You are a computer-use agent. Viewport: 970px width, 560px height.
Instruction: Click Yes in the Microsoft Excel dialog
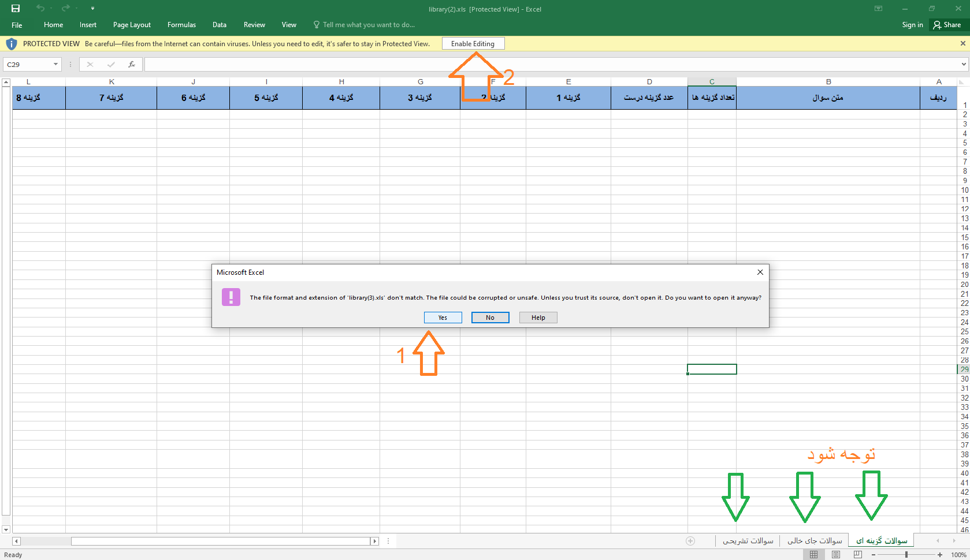coord(443,318)
